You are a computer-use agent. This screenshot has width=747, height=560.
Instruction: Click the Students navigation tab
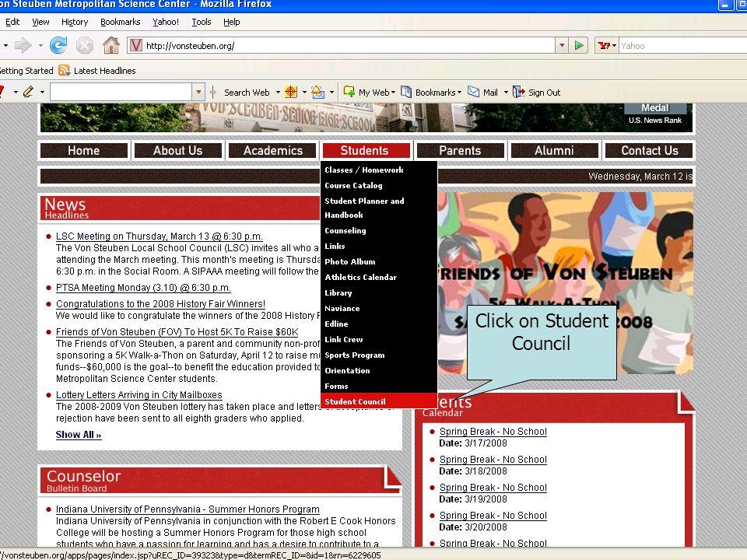pos(366,150)
